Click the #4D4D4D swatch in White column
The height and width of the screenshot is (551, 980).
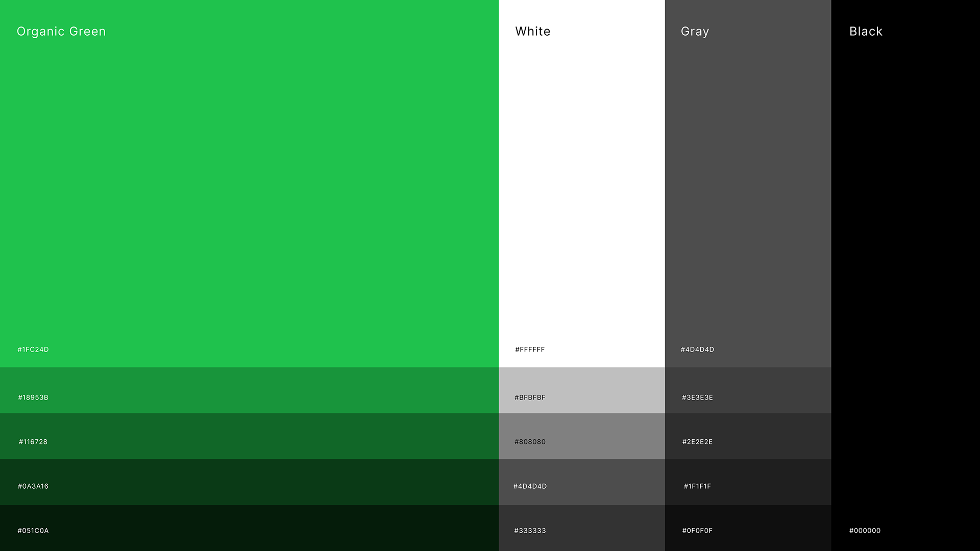[582, 482]
